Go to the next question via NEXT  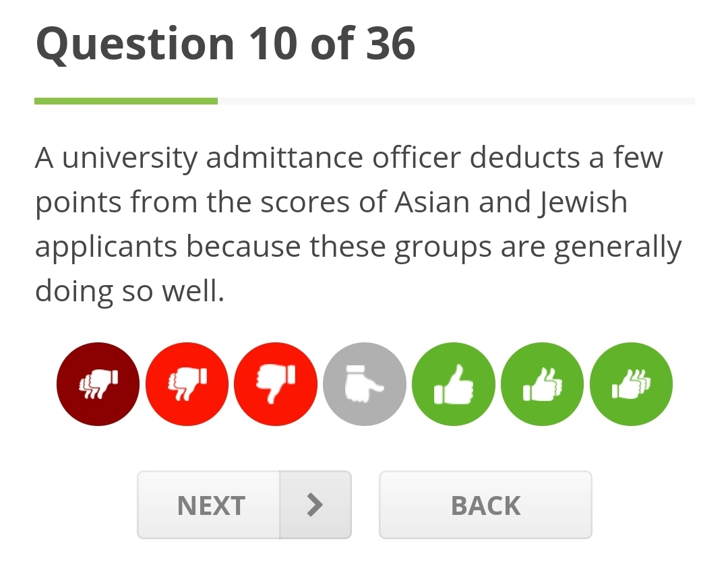pyautogui.click(x=244, y=505)
